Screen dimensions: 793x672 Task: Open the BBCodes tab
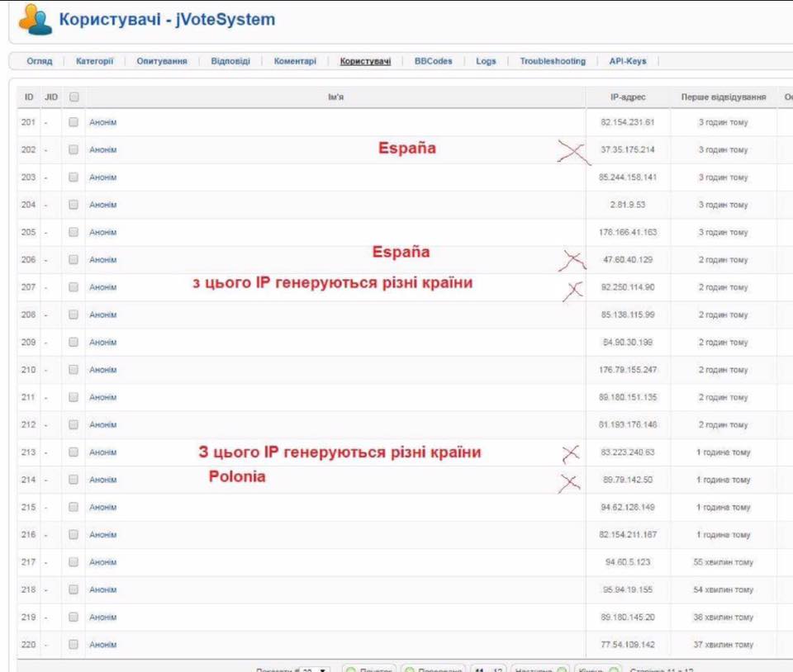tap(433, 61)
